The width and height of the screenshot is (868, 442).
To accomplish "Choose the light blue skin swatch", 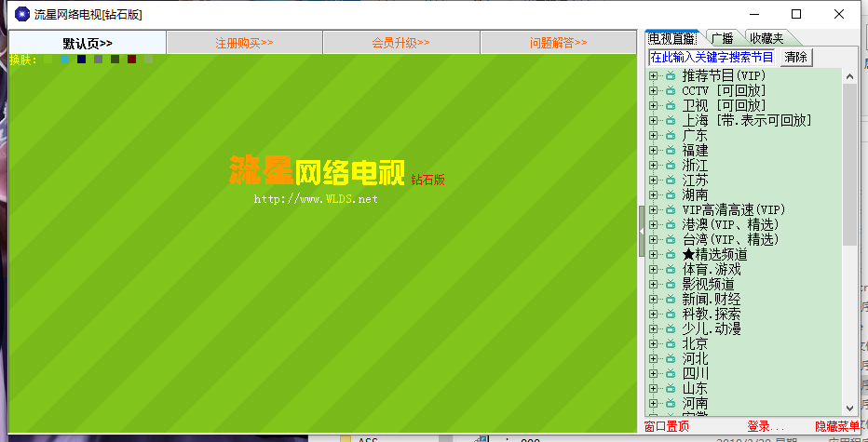I will coord(65,60).
